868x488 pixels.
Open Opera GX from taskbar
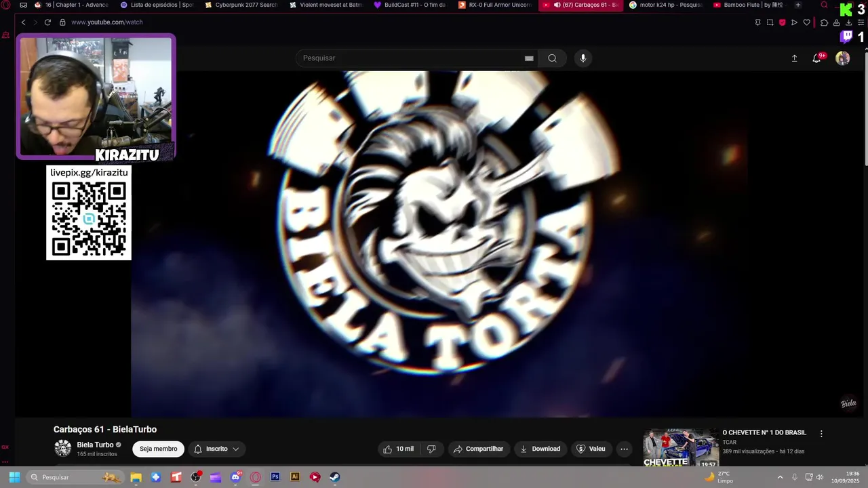pyautogui.click(x=256, y=477)
